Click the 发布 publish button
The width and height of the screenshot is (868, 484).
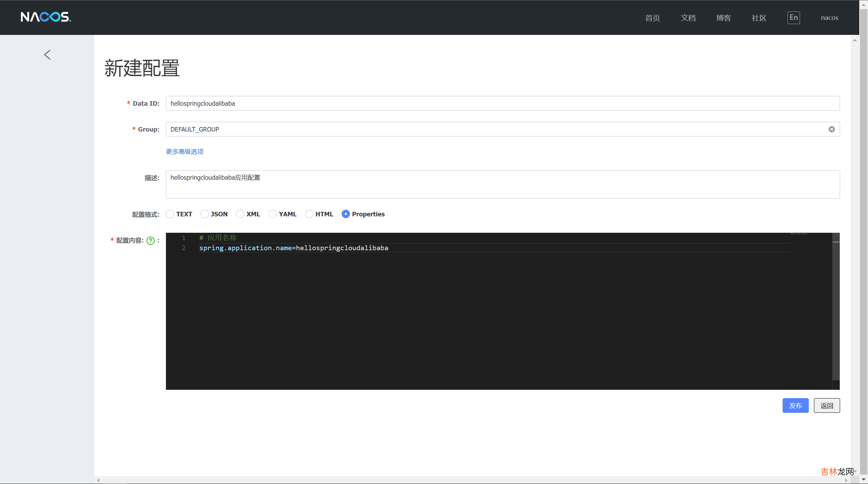click(795, 405)
